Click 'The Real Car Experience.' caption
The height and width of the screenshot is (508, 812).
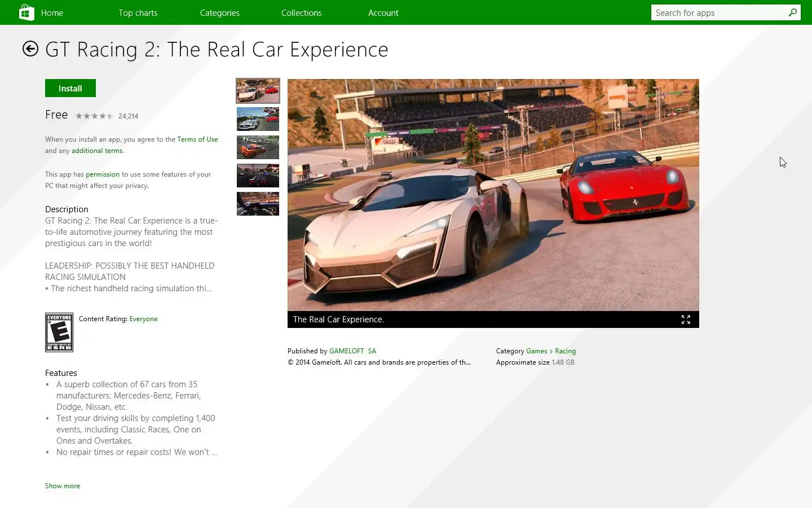click(338, 319)
